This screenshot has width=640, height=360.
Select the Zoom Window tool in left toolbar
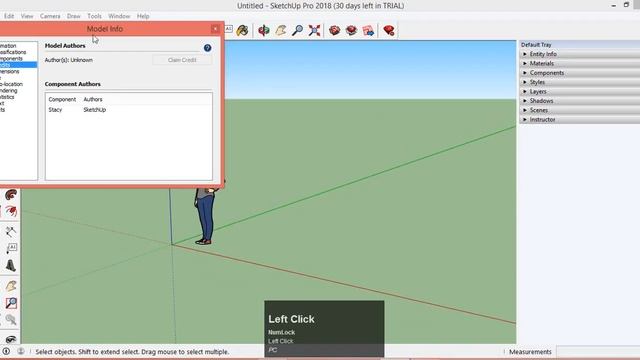pyautogui.click(x=11, y=303)
